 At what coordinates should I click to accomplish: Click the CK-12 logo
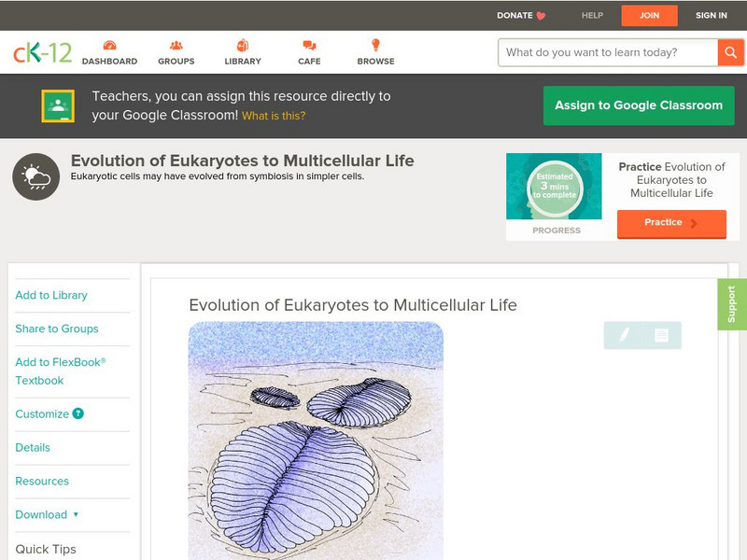[x=42, y=52]
